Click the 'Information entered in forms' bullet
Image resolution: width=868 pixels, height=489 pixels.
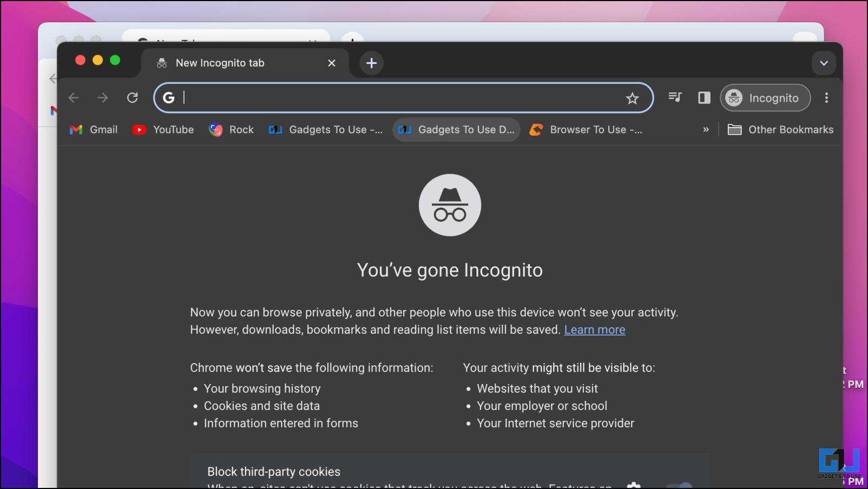click(281, 424)
